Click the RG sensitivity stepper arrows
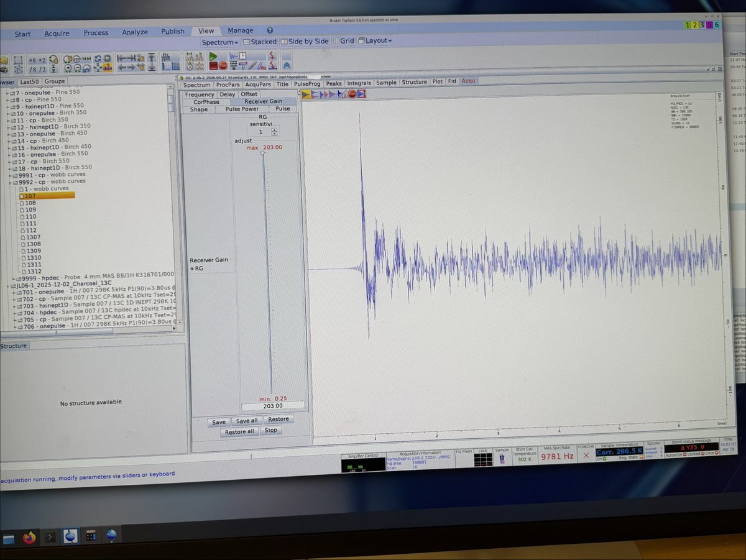746x560 pixels. pyautogui.click(x=275, y=132)
